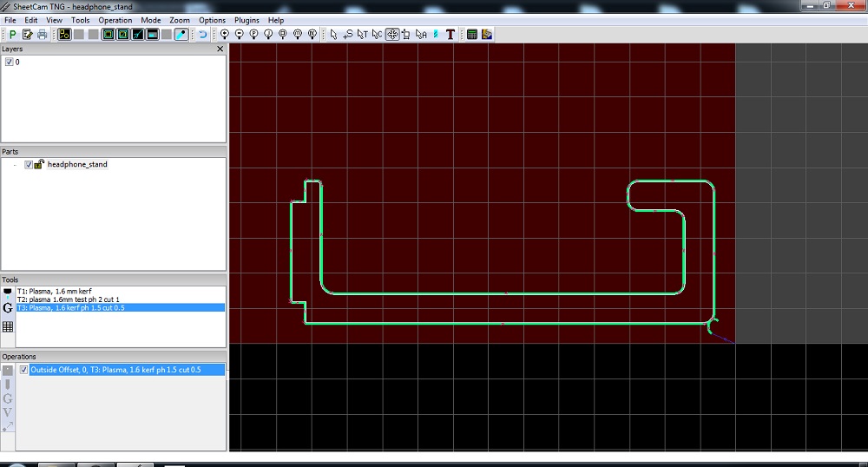Open the Help menu
868x467 pixels.
pos(276,20)
